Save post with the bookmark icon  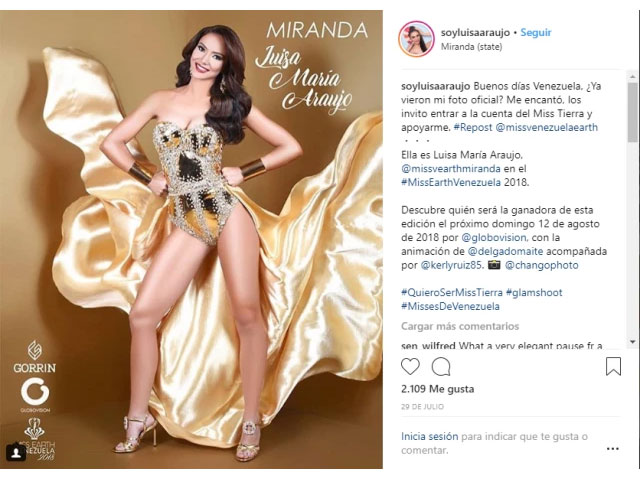coord(613,366)
